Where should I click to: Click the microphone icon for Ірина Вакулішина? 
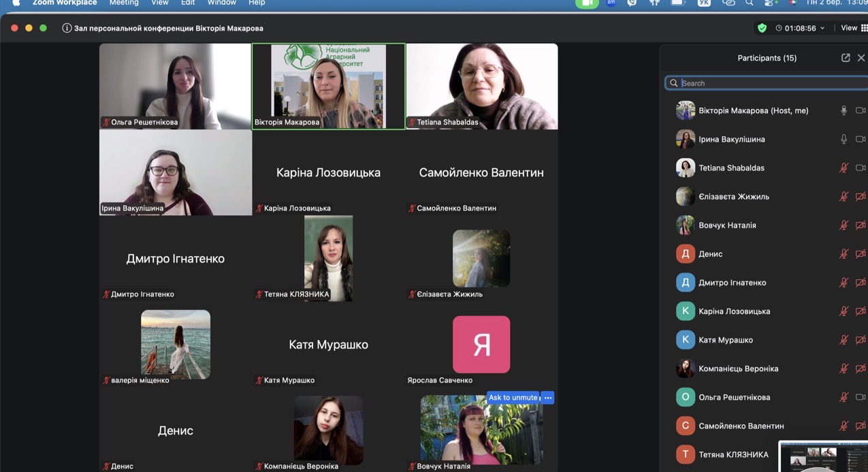click(843, 139)
